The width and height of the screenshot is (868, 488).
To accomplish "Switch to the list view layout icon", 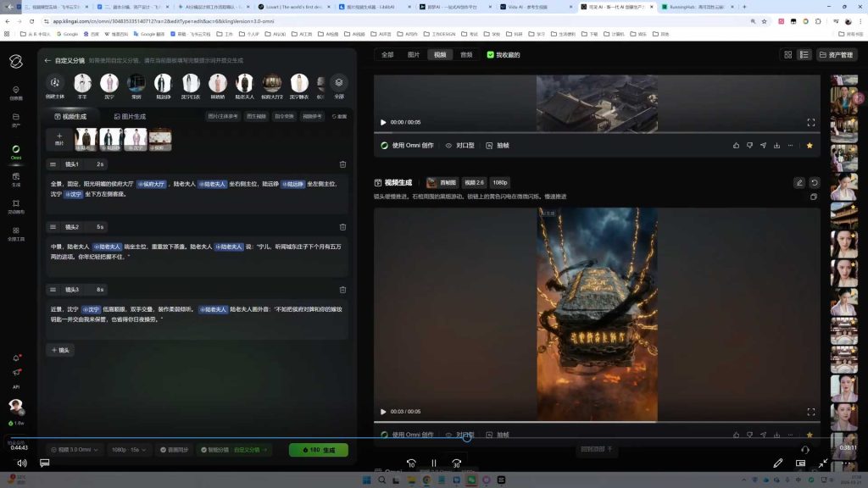I will pos(804,55).
